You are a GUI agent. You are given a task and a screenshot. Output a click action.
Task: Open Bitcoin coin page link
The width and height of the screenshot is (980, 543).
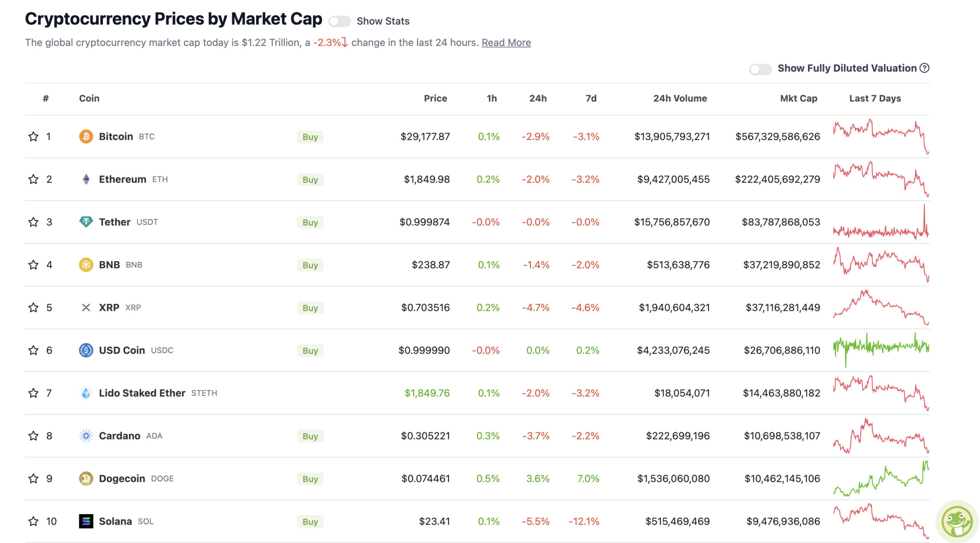pyautogui.click(x=116, y=136)
